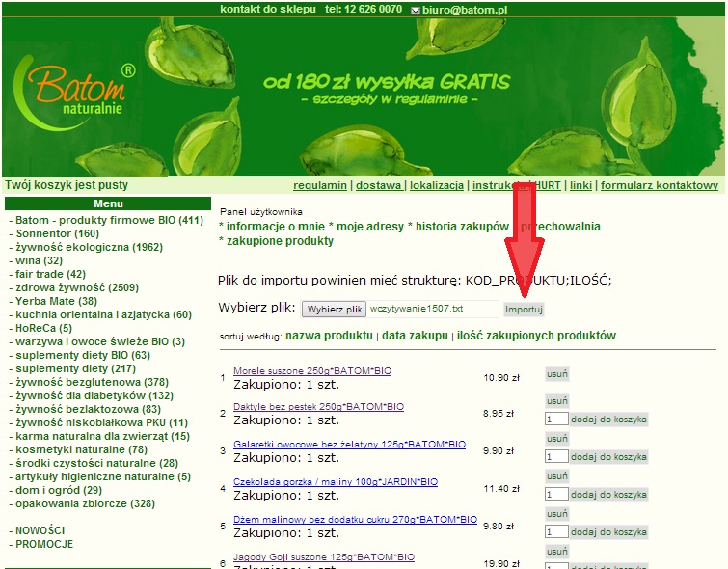This screenshot has height=569, width=728.
Task: Add Dżem malinowy to cart
Action: (608, 532)
